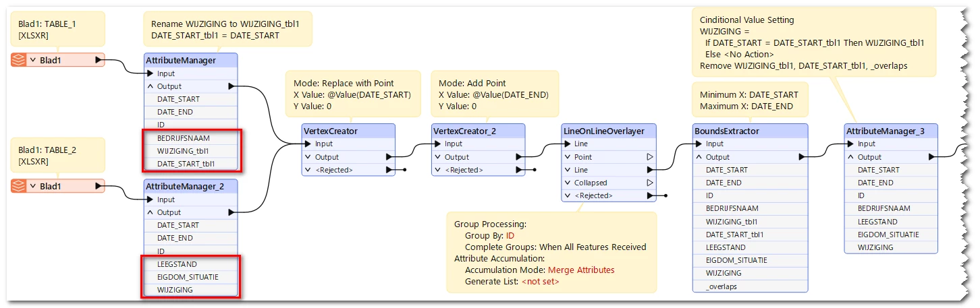Click LineOnLineOverlayer Line output port arrow

pos(649,170)
